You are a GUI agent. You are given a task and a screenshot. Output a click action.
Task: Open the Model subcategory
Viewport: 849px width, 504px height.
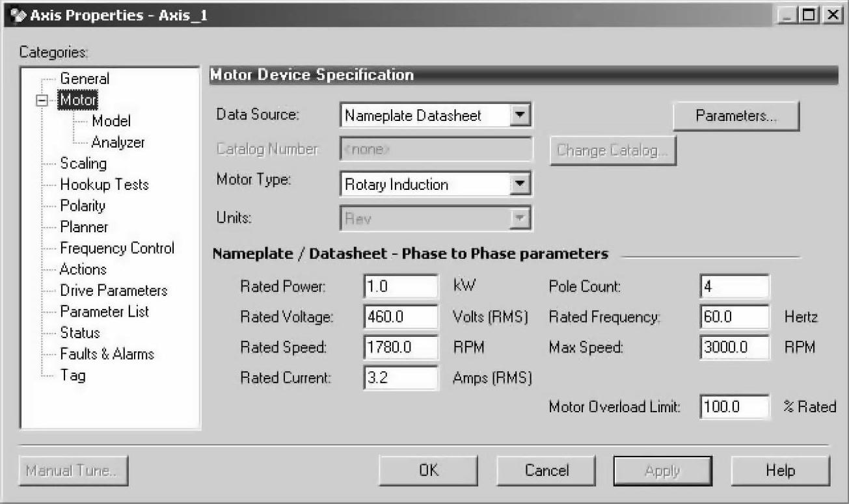coord(111,121)
